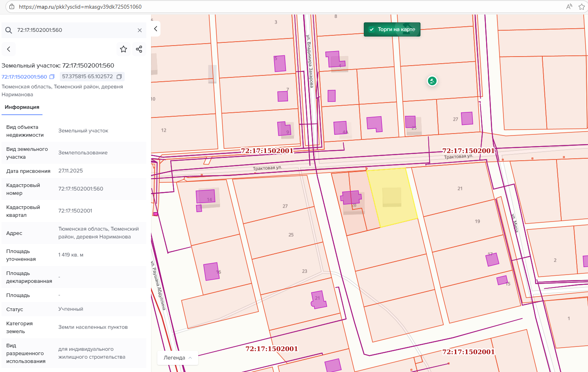Copy cadastral number 72:17:1502001:560
The width and height of the screenshot is (588, 372).
pos(52,77)
